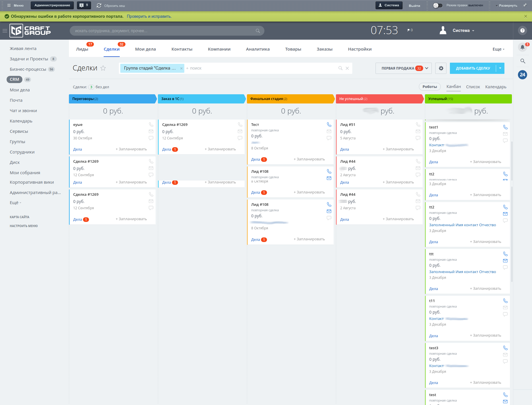This screenshot has height=405, width=532.
Task: Click email icon on ttt deal card
Action: pos(505,261)
